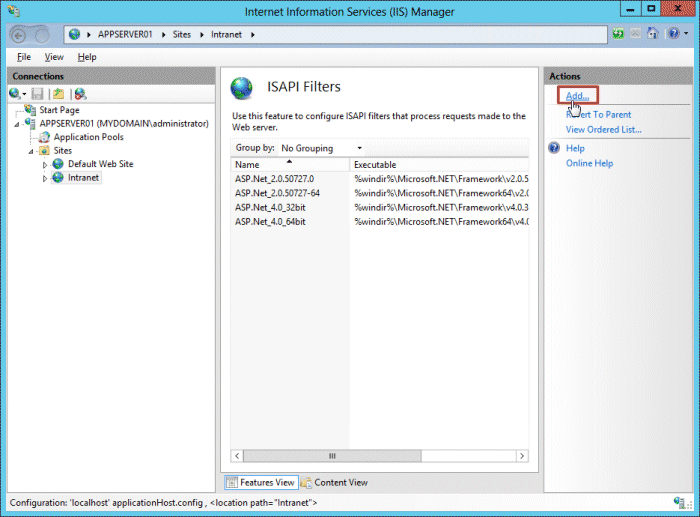The image size is (700, 517).
Task: Open the Help menu
Action: pyautogui.click(x=87, y=57)
